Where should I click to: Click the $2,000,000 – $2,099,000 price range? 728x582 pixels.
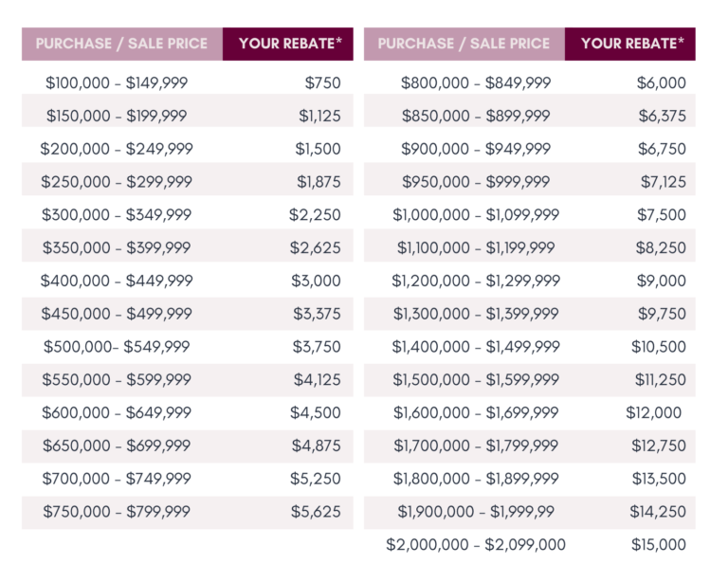[x=476, y=545]
